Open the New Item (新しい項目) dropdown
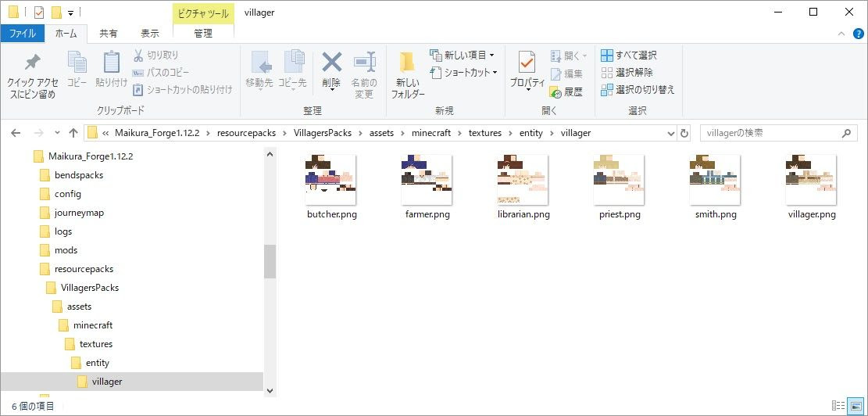The height and width of the screenshot is (416, 868). 463,55
